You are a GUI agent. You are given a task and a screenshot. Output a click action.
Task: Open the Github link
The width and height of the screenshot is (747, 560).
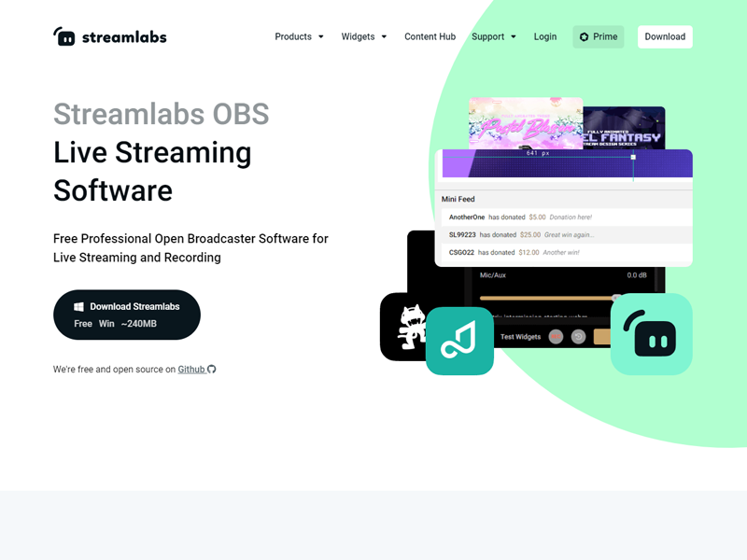coord(191,369)
